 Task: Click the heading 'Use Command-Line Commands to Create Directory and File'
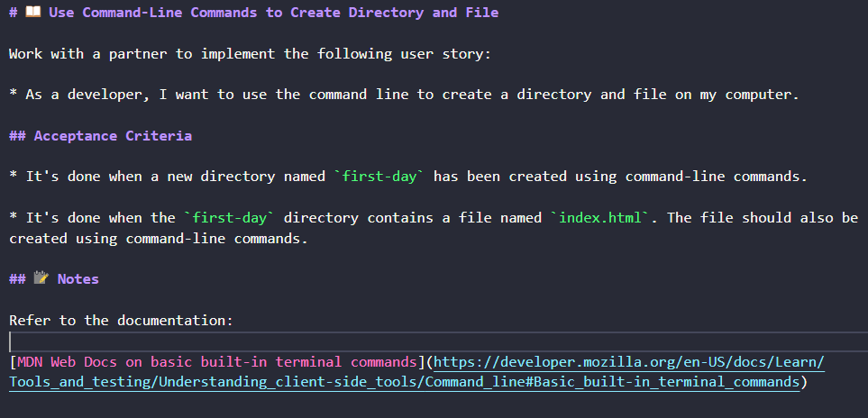[273, 13]
